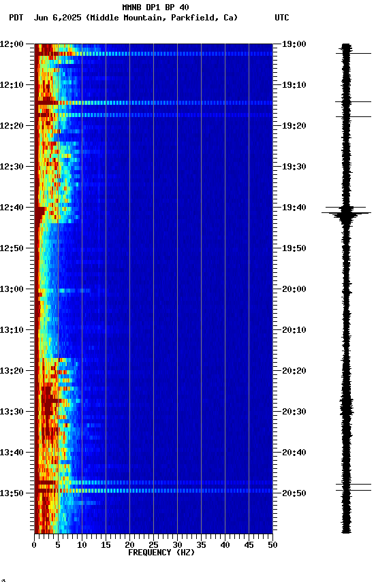Click the 20:30 UTC time label
Viewport: 376px width, 588px height.
pos(294,412)
